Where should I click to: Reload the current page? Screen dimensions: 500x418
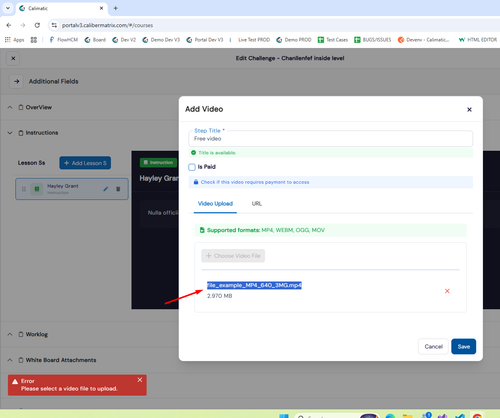click(37, 25)
